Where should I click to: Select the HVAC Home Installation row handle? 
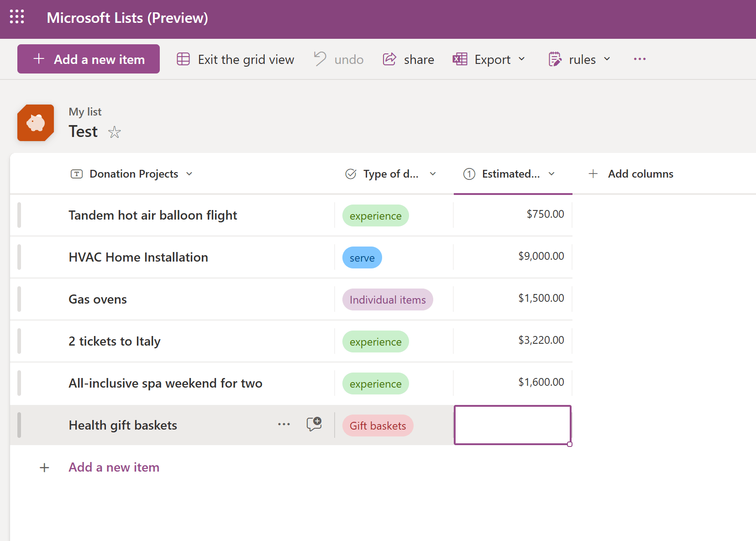(x=19, y=257)
